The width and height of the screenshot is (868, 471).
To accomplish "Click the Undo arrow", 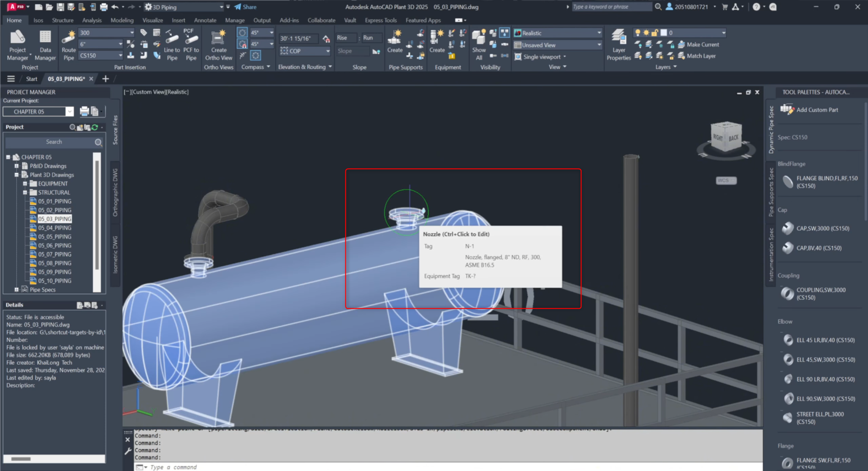I will coord(115,7).
